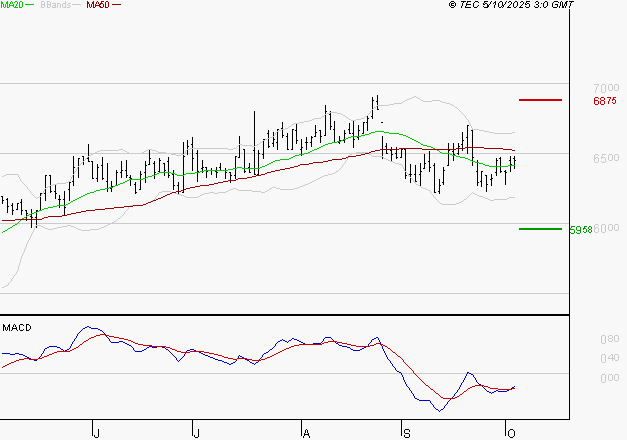Click the green support line marker

click(540, 228)
